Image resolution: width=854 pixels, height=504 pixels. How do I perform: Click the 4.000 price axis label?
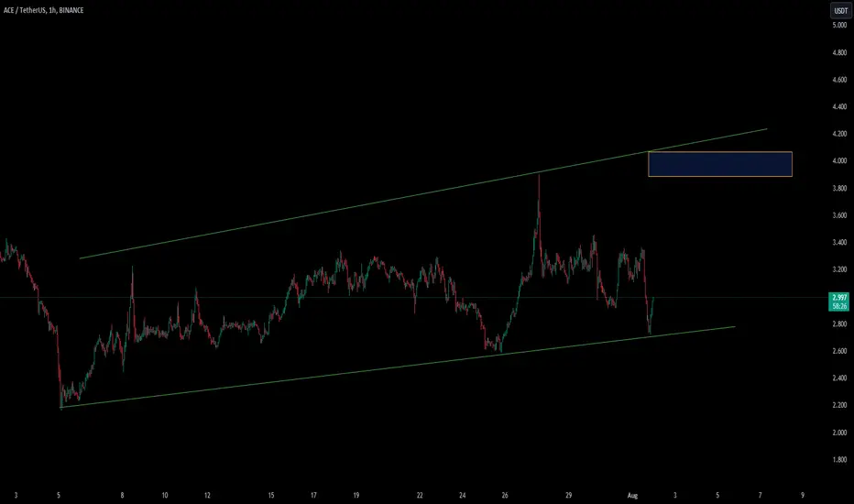839,160
